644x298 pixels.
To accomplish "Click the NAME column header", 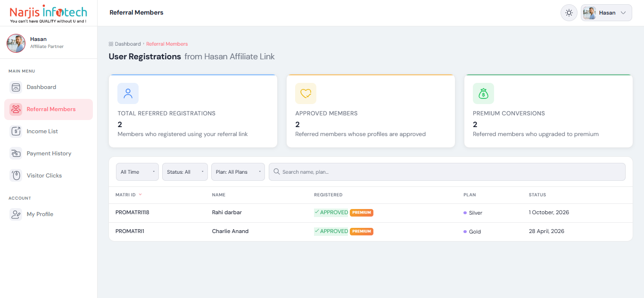I will click(x=219, y=195).
